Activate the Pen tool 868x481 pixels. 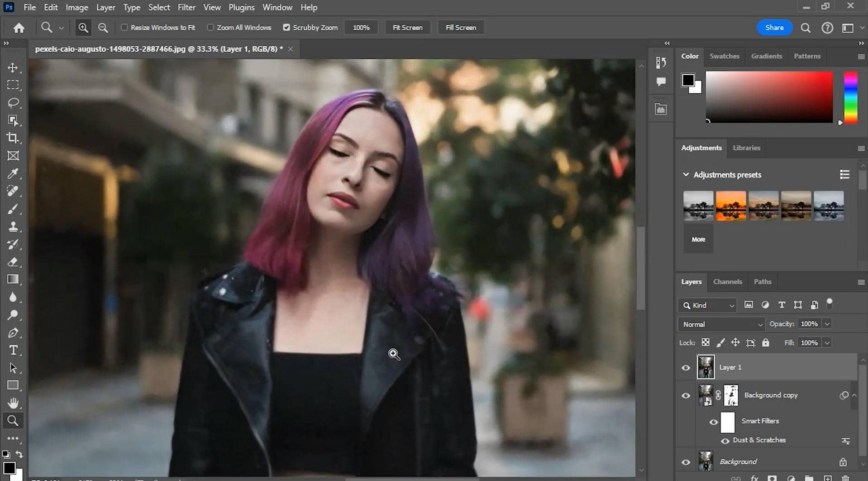[13, 333]
